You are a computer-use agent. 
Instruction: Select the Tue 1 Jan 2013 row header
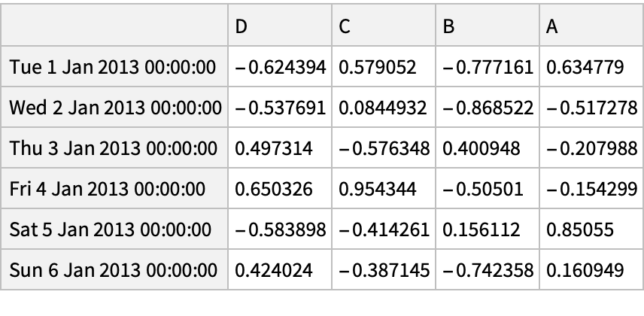(x=114, y=68)
